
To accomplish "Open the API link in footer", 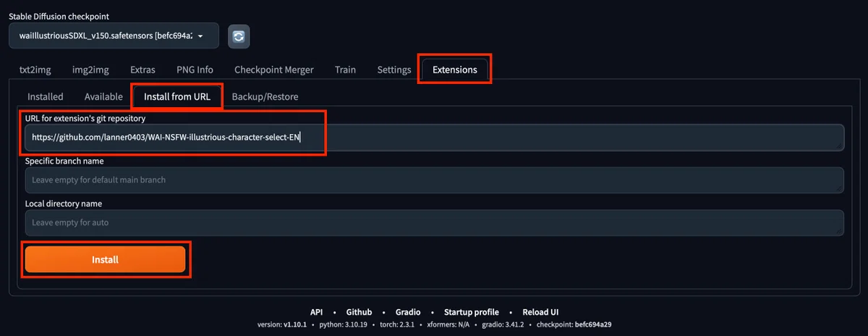I will (x=316, y=312).
